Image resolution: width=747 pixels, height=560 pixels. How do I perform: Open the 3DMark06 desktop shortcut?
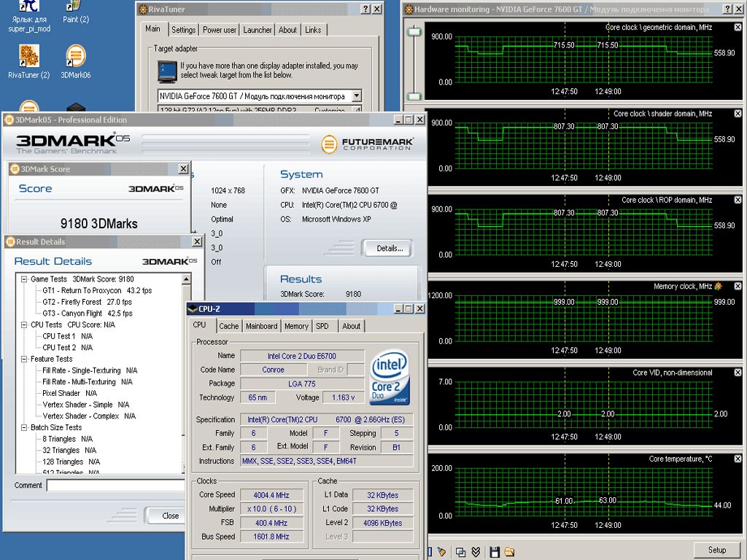pyautogui.click(x=75, y=57)
